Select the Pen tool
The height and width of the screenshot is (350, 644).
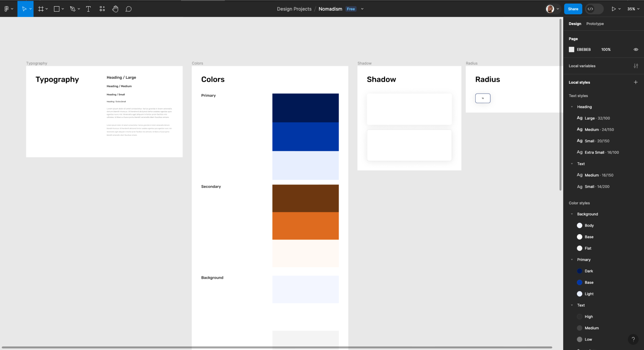pos(73,9)
